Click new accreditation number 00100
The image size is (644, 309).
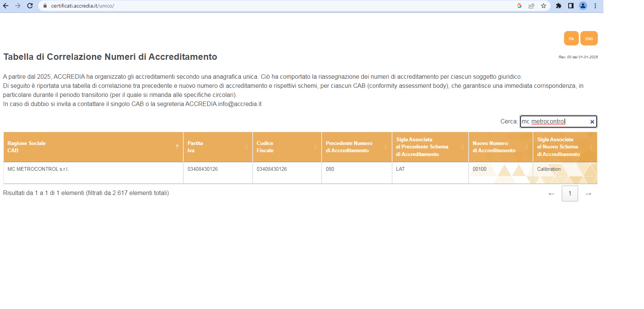pos(480,169)
